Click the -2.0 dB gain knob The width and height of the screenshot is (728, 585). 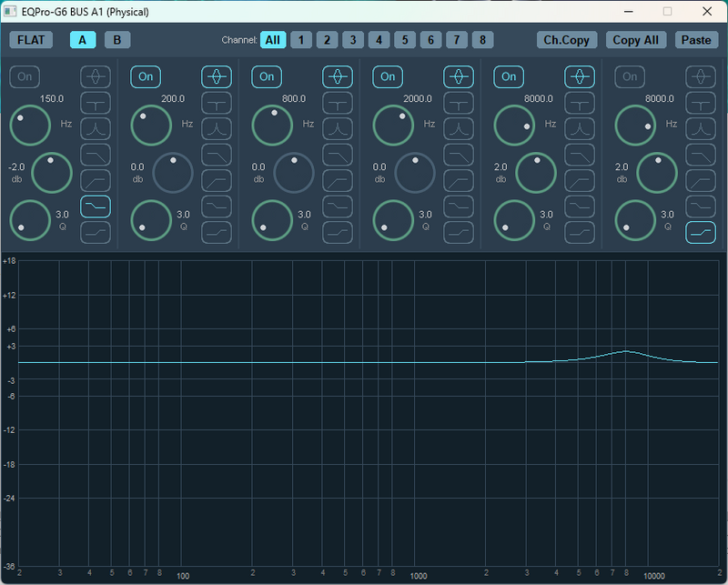point(52,173)
